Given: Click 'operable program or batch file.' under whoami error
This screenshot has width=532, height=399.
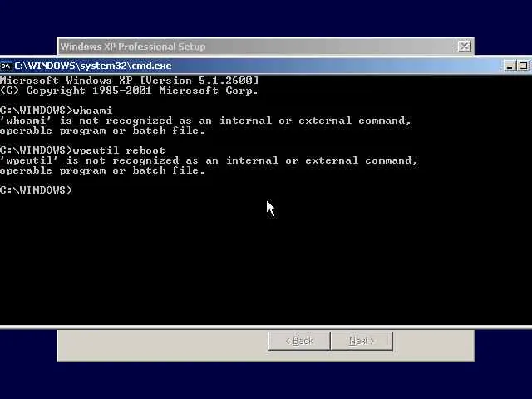Looking at the screenshot, I should (x=102, y=131).
